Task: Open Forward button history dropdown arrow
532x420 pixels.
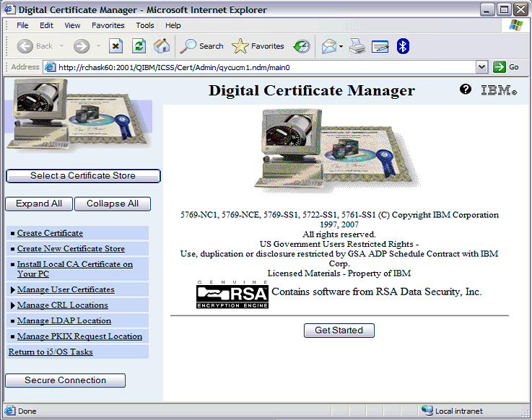Action: (98, 45)
